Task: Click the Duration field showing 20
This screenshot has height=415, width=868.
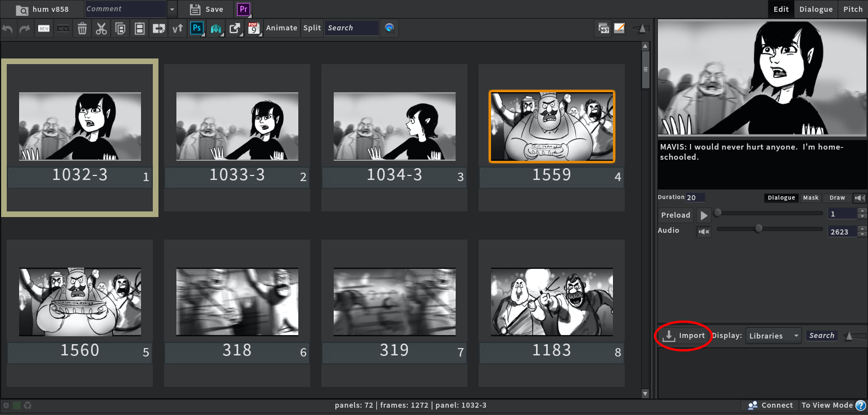Action: point(696,198)
